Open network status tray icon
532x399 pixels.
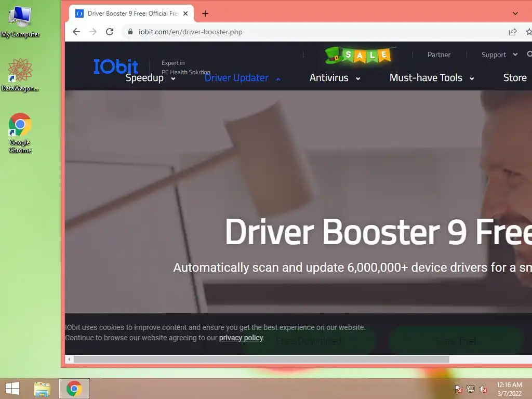(x=471, y=389)
